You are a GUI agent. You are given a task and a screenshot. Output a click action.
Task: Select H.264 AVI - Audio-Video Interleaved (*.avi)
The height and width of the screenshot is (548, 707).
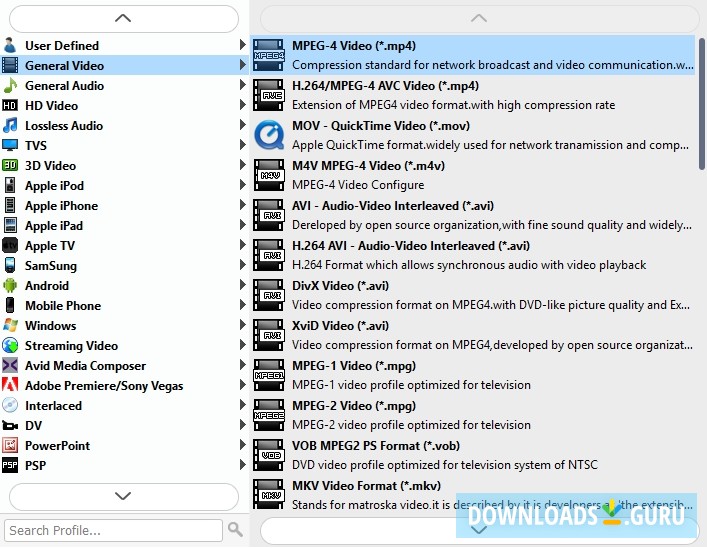coord(473,255)
